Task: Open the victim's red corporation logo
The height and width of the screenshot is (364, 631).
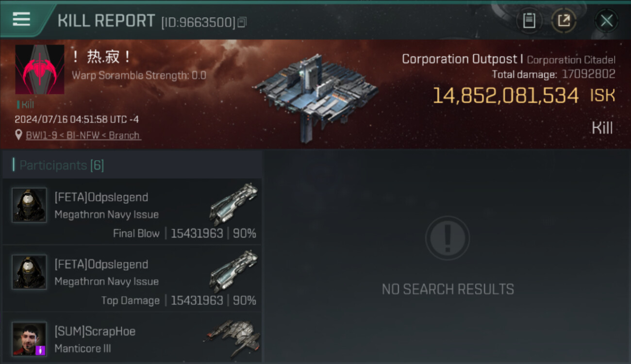Action: coord(40,70)
